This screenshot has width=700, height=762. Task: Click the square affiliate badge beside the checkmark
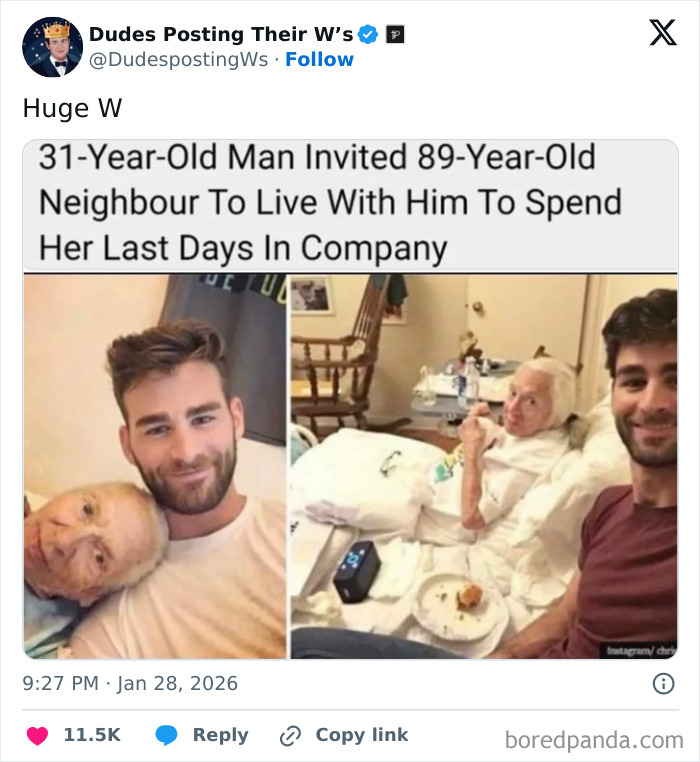pos(395,35)
